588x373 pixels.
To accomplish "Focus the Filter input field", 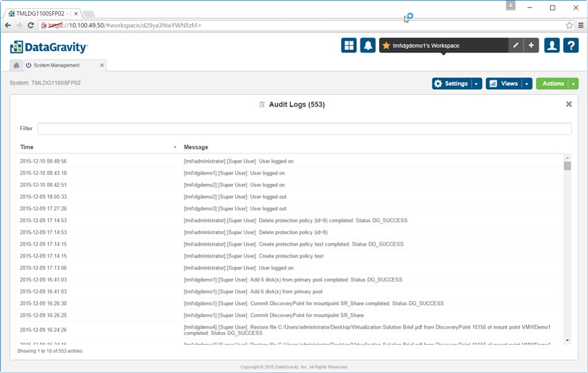I will pyautogui.click(x=304, y=129).
